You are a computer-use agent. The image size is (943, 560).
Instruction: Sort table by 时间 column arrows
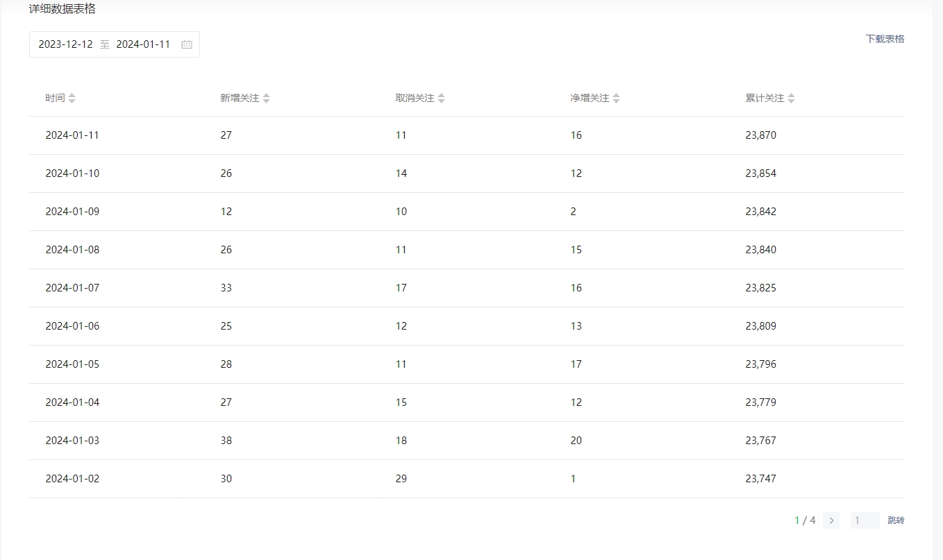pos(72,99)
